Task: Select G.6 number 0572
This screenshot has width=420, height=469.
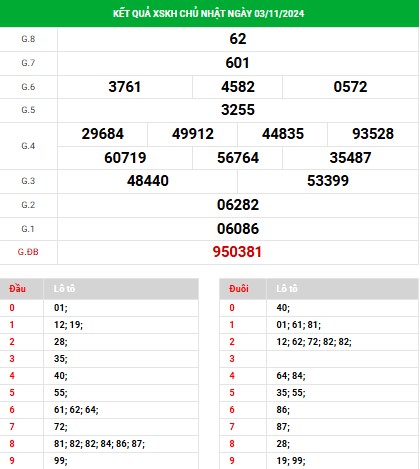Action: click(350, 87)
